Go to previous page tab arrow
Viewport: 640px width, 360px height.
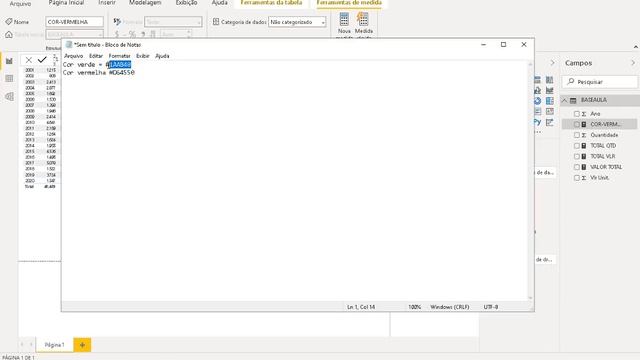click(x=22, y=345)
